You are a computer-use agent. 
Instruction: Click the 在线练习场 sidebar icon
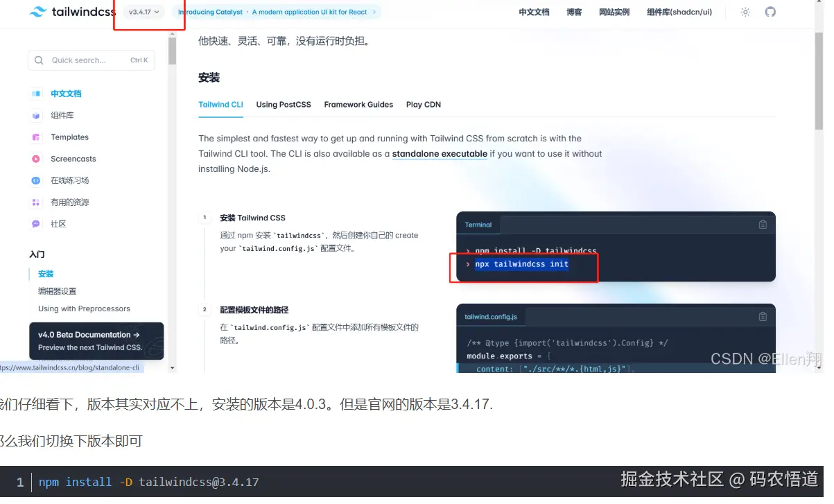pos(36,180)
